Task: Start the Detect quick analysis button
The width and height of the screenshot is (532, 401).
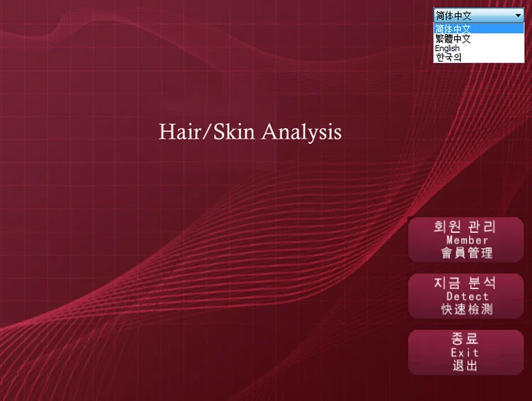Action: click(x=466, y=296)
